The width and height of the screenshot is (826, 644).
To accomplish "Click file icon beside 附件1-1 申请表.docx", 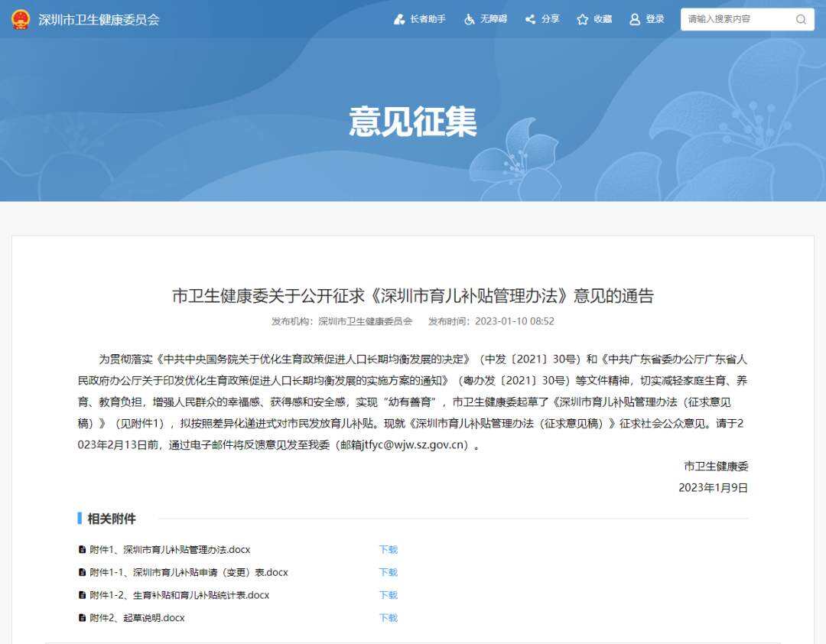I will click(82, 572).
